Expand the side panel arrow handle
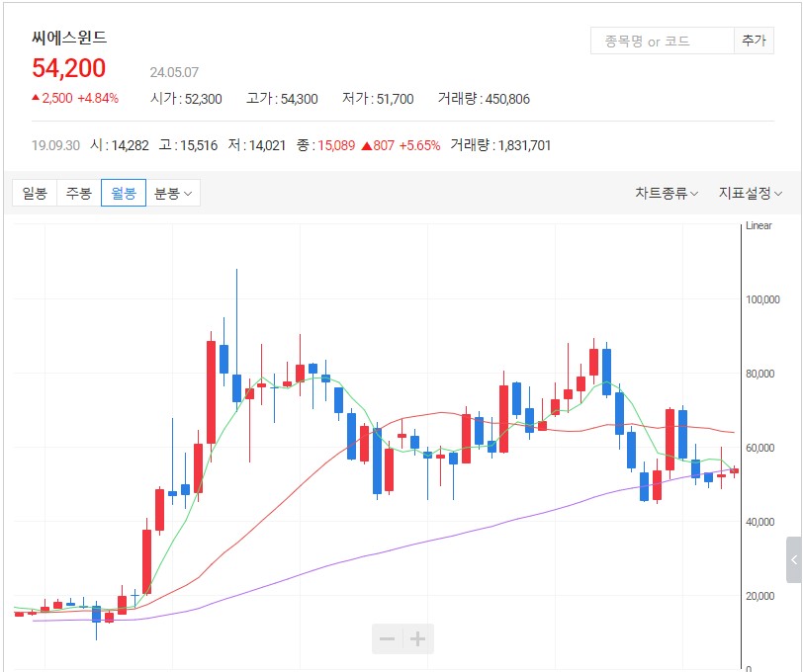Viewport: 803px width, 672px height. (794, 560)
